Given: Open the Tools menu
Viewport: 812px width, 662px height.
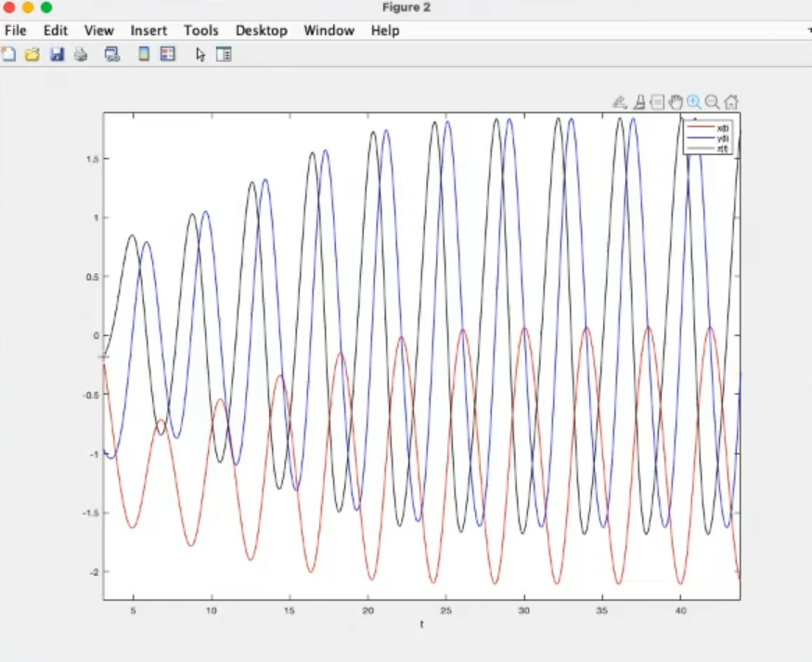Looking at the screenshot, I should click(x=200, y=31).
